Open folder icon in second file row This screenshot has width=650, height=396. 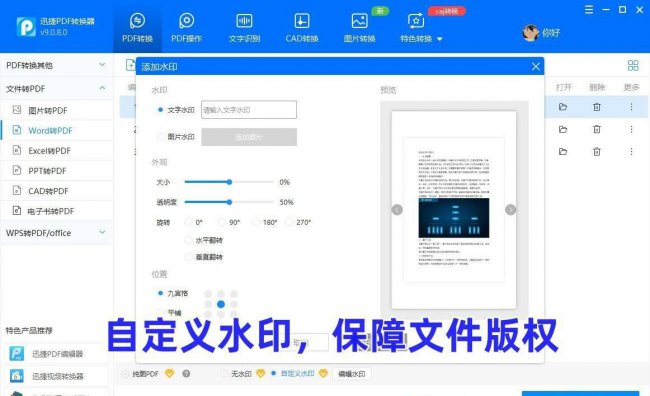(x=563, y=129)
